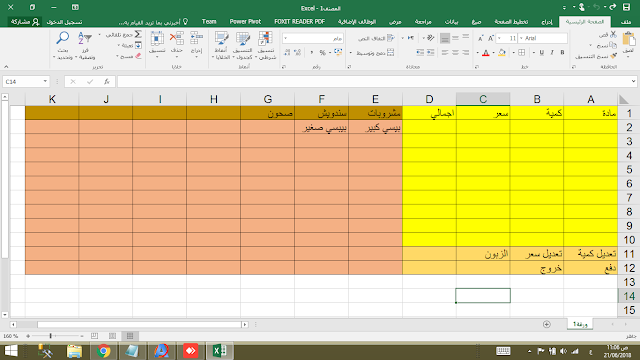640x360 pixels.
Task: Click the Share button
Action: point(25,22)
